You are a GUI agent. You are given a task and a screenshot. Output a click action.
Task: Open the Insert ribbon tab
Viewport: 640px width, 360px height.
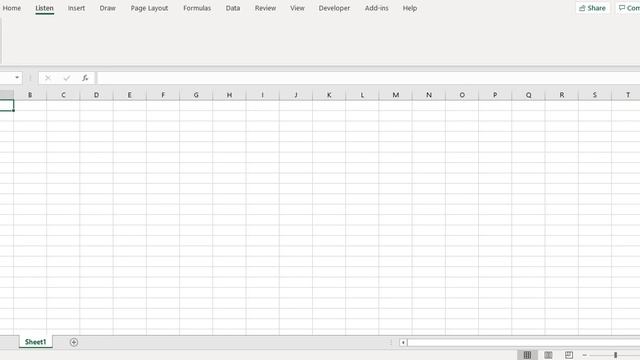pos(76,8)
